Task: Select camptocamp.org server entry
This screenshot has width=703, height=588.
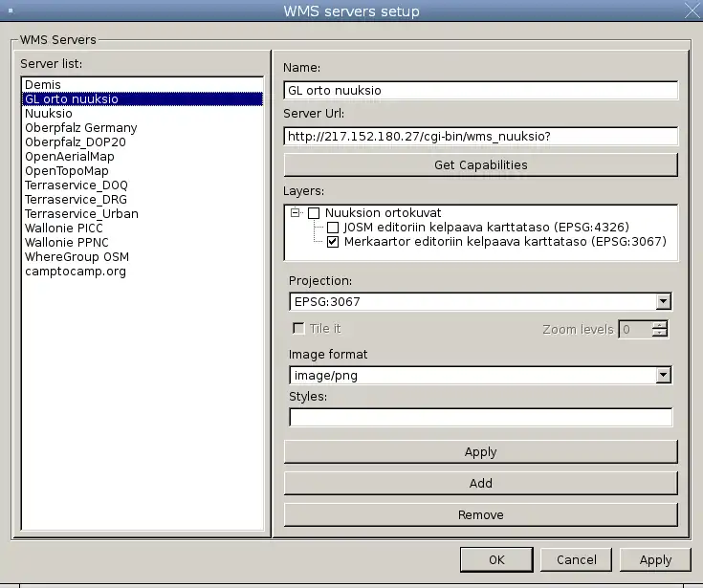Action: pyautogui.click(x=76, y=272)
